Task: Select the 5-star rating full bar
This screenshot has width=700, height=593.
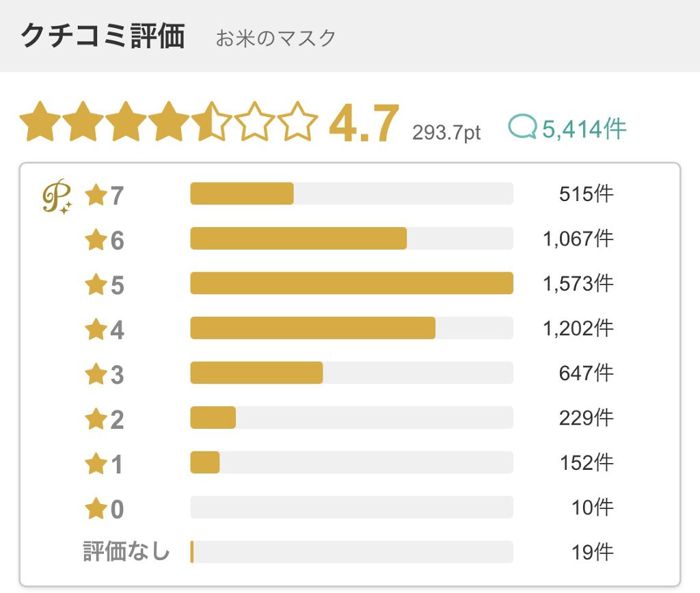Action: [351, 283]
